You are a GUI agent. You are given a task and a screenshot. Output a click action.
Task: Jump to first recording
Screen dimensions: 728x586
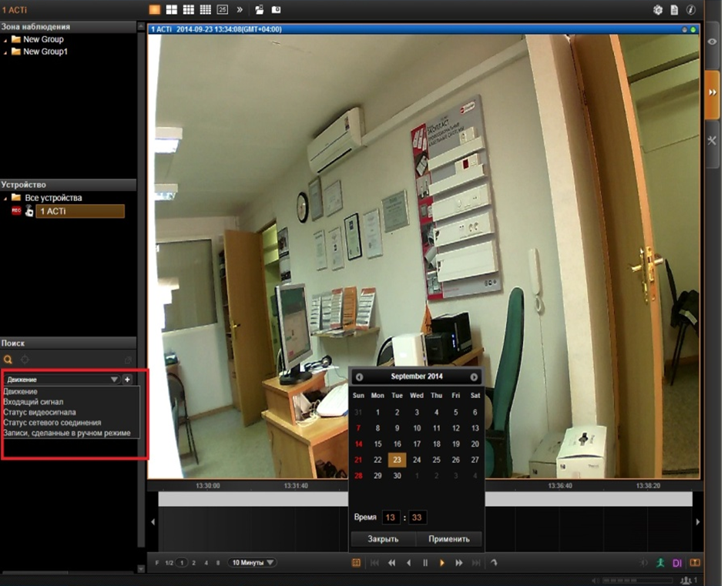click(x=374, y=563)
